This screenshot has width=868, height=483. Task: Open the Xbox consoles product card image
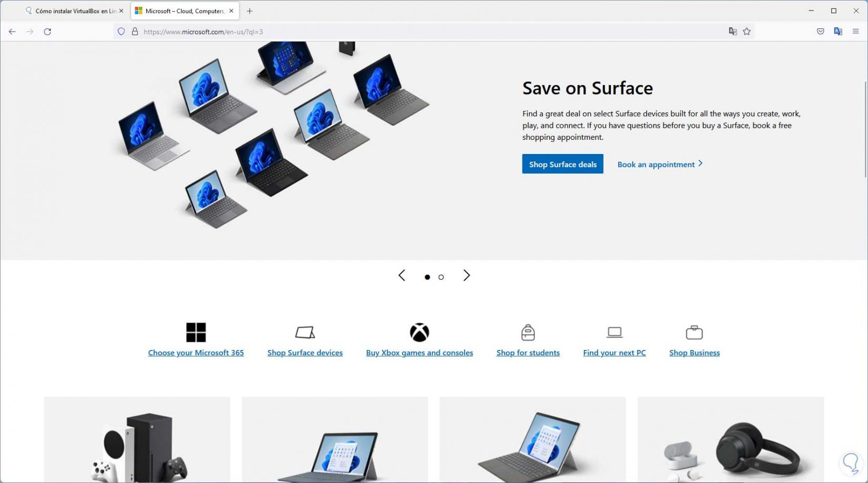coord(137,440)
